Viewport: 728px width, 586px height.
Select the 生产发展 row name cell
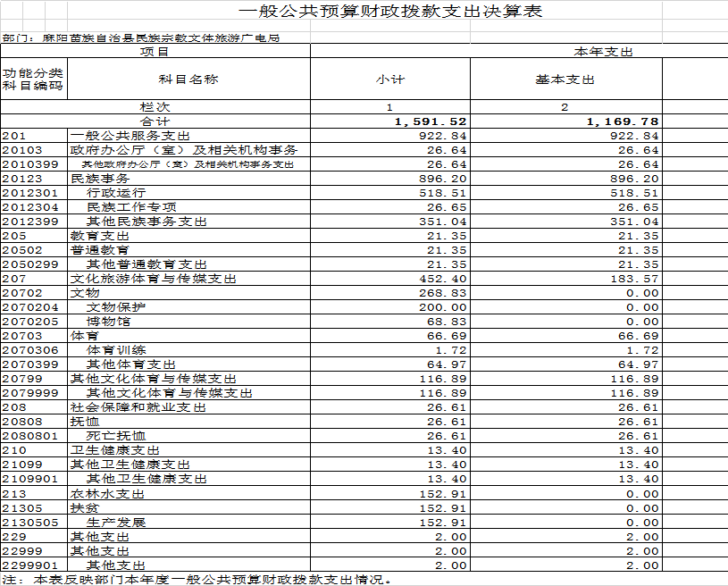(115, 522)
